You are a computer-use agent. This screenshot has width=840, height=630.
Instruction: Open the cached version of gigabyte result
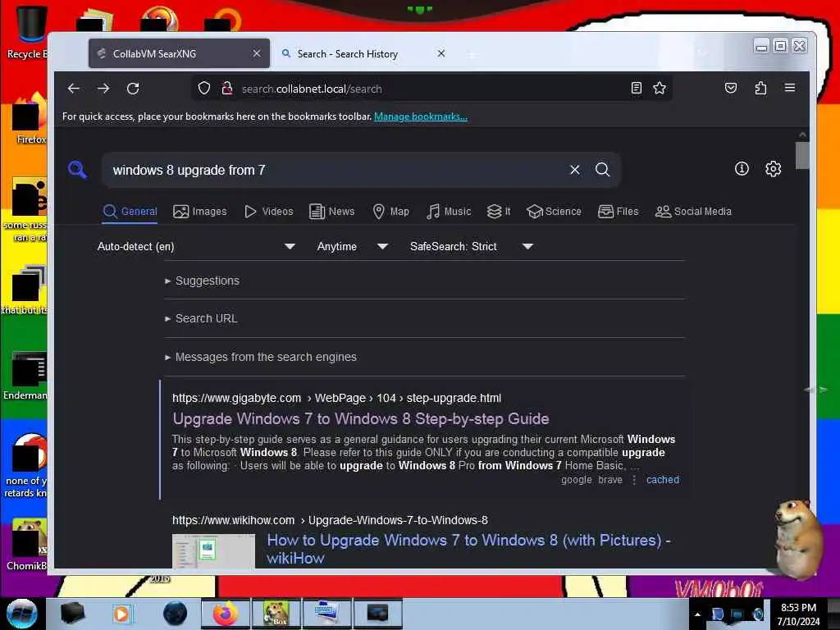pos(663,480)
